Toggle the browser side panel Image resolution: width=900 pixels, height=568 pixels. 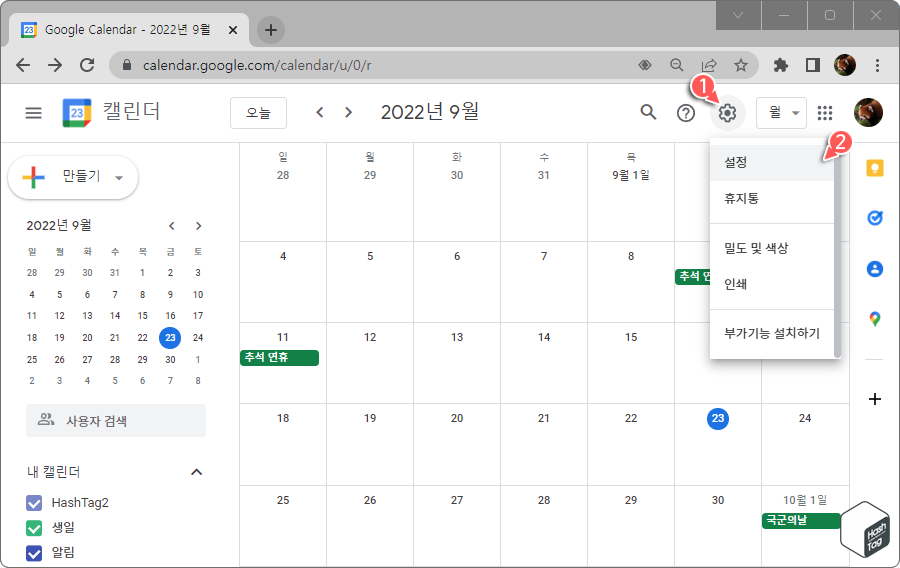pos(813,65)
